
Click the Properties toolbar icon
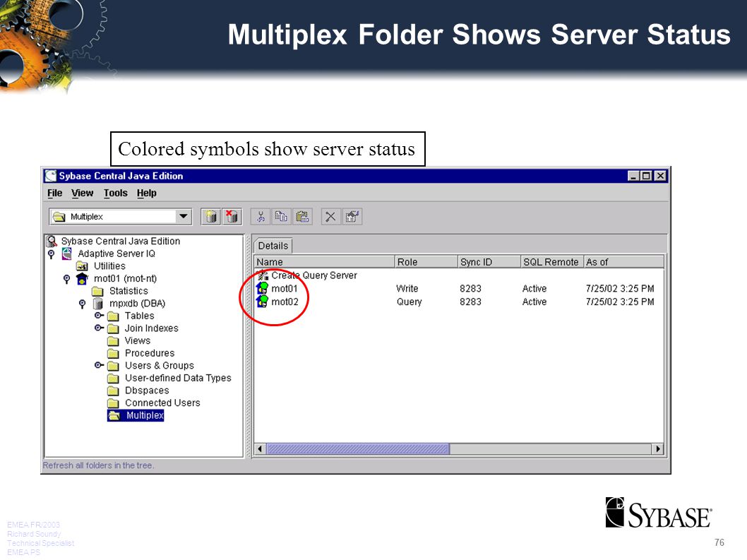point(352,217)
